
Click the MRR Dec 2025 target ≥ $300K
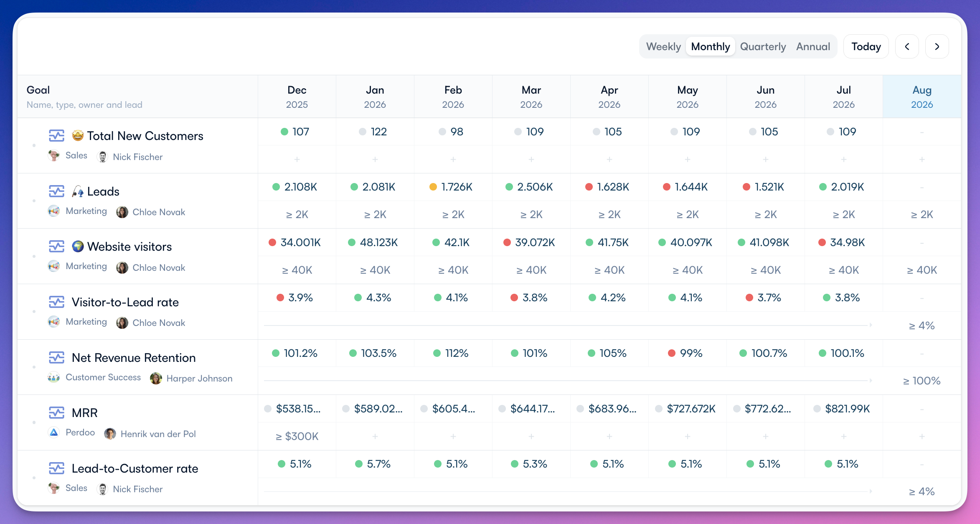[x=297, y=436]
